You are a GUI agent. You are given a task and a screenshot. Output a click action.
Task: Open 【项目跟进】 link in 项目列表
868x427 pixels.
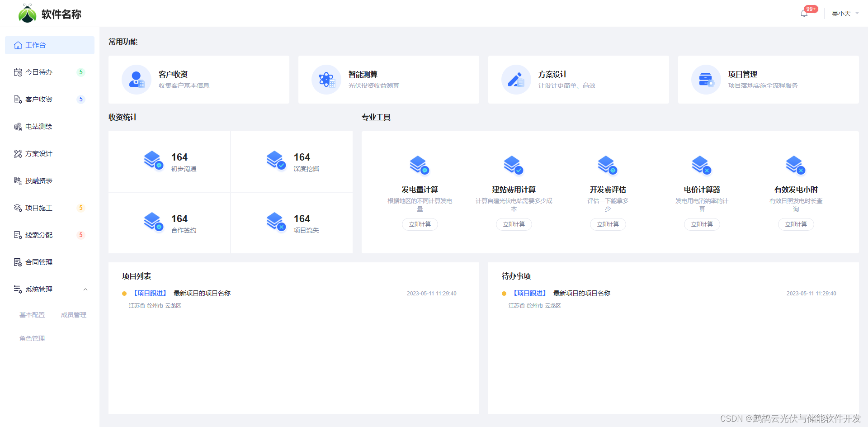pos(150,293)
